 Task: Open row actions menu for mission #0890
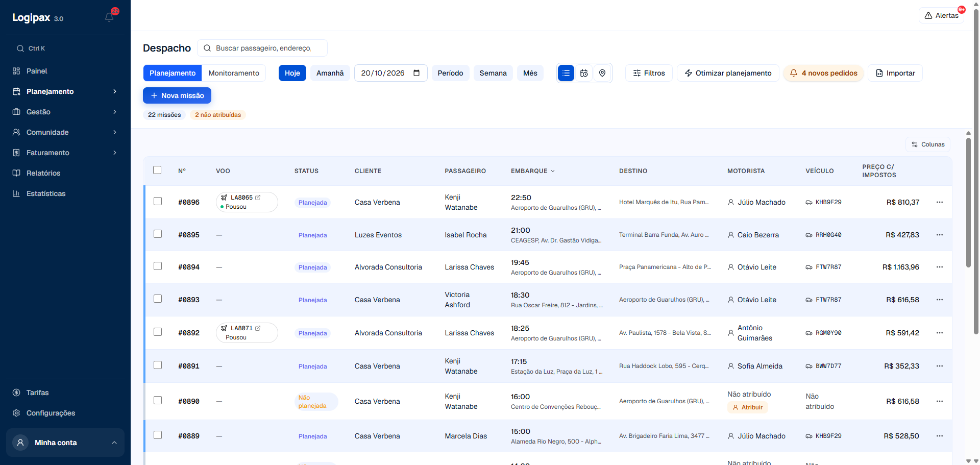coord(939,401)
